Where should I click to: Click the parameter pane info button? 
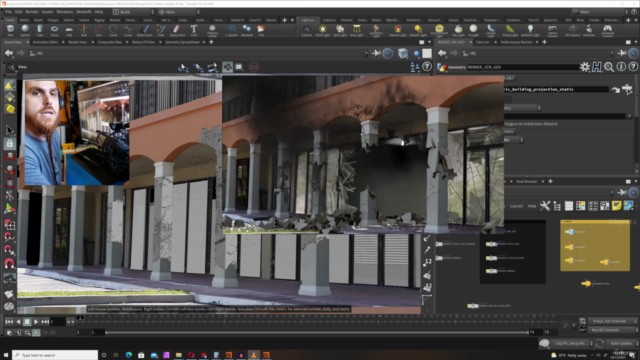(x=621, y=67)
